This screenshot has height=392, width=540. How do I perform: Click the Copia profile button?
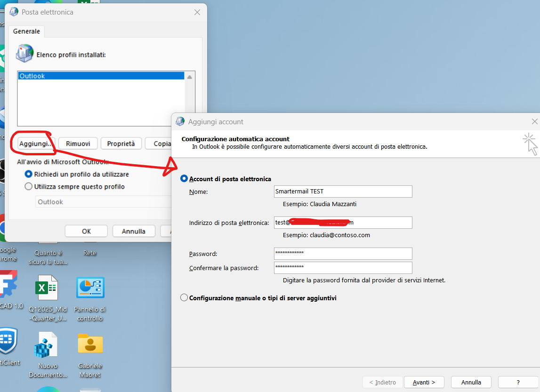pyautogui.click(x=158, y=144)
